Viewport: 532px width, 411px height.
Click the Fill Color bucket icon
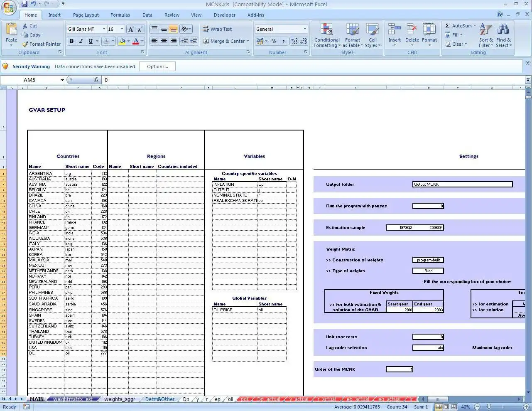click(x=122, y=41)
